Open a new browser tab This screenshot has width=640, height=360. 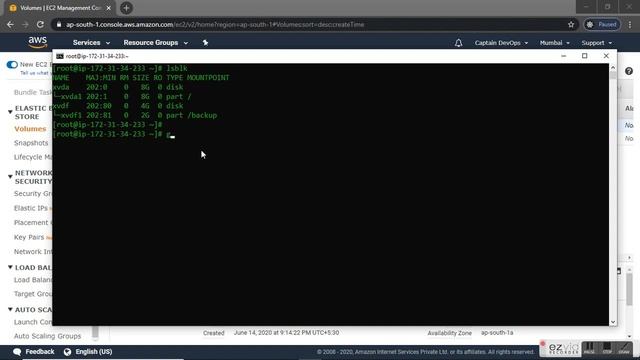[x=126, y=8]
